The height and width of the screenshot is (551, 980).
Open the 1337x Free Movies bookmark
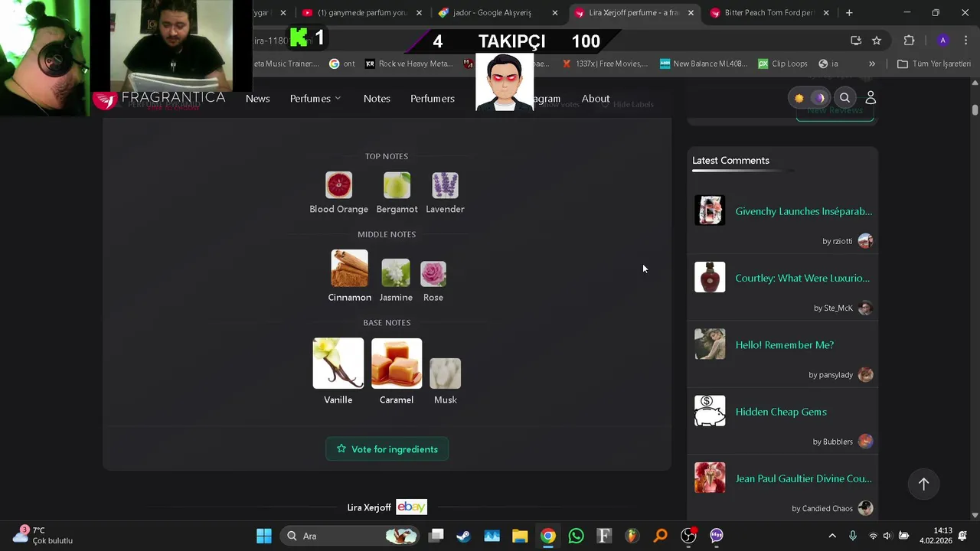[605, 64]
